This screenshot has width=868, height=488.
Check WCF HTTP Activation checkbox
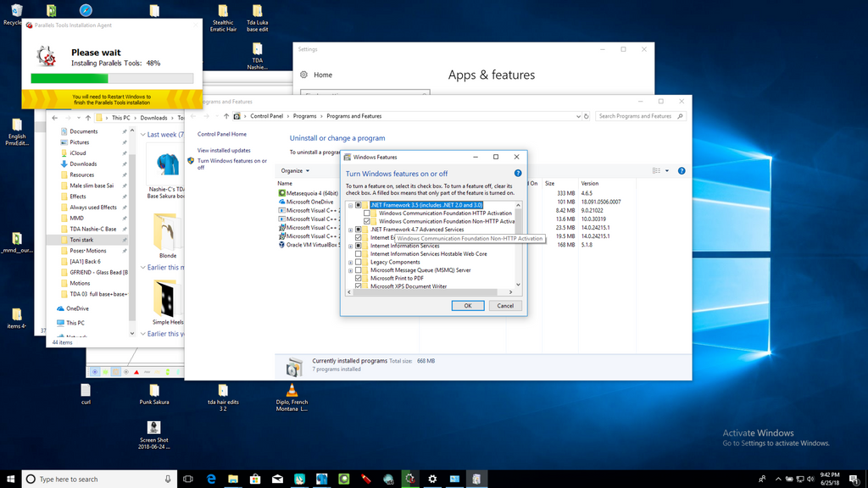tap(366, 213)
